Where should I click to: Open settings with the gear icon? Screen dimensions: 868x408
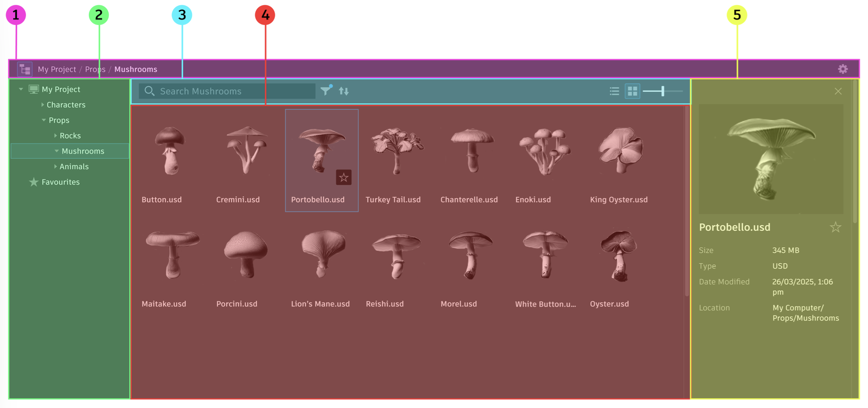tap(842, 69)
